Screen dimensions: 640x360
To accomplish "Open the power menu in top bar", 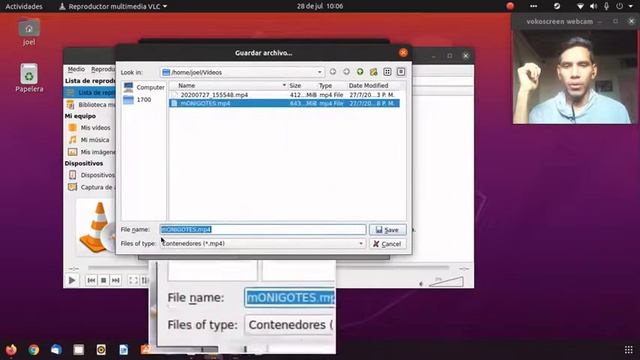I will (620, 6).
